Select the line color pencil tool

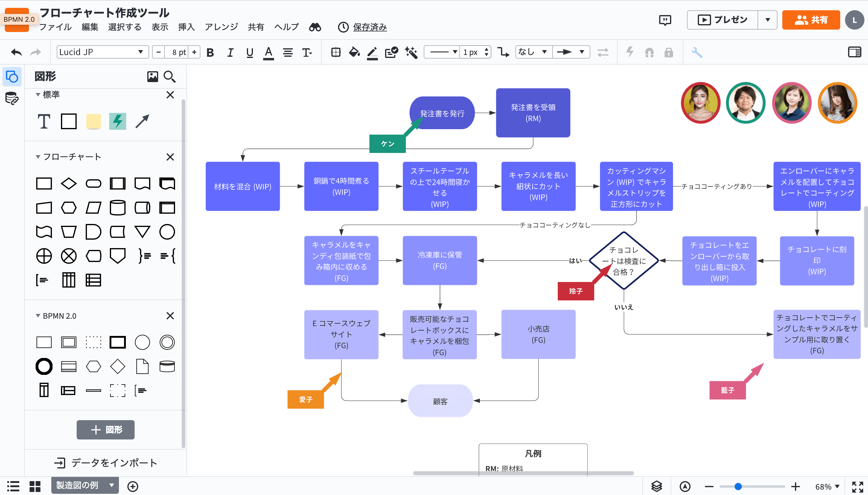point(372,52)
